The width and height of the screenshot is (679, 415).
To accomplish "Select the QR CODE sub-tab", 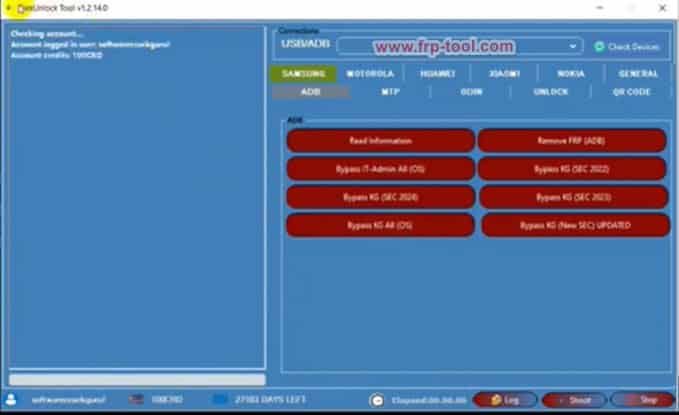I will [x=631, y=92].
